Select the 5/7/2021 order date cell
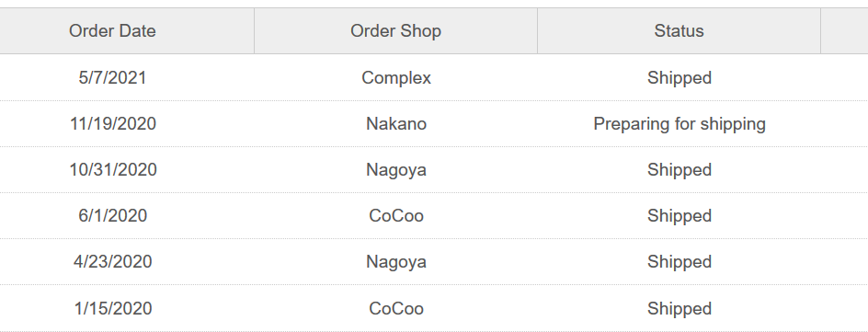Viewport: 868px width, 332px height. coord(112,77)
